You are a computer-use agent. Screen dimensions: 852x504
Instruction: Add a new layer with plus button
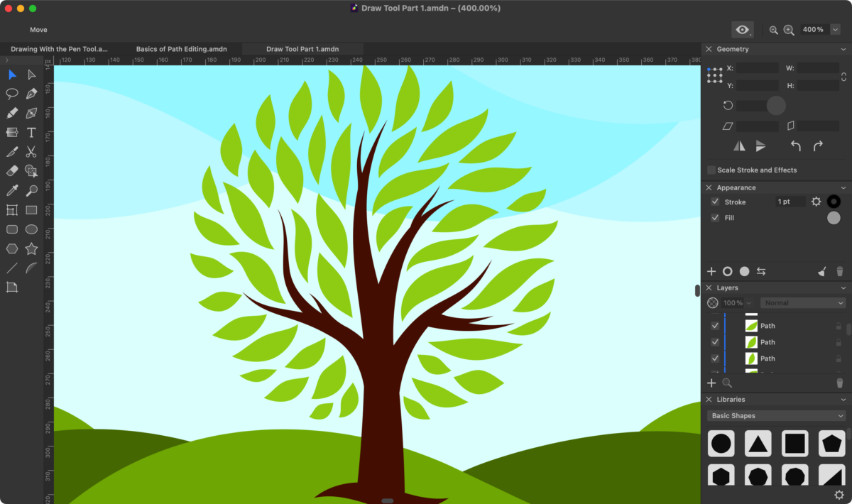(x=711, y=383)
